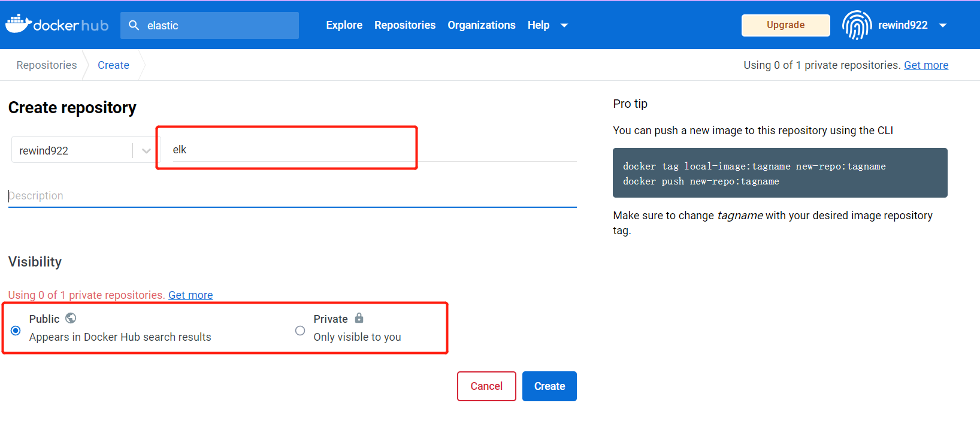Open the Organizations nav item

[x=482, y=25]
